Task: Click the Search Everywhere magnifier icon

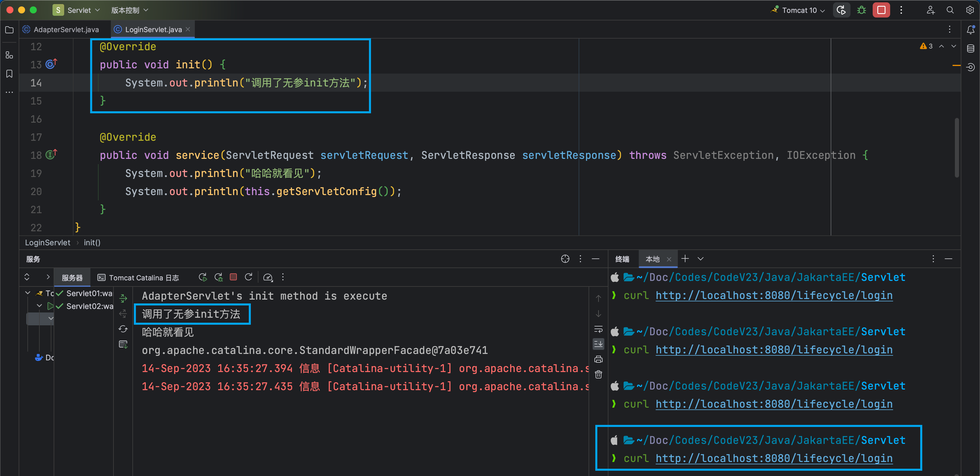Action: 950,10
